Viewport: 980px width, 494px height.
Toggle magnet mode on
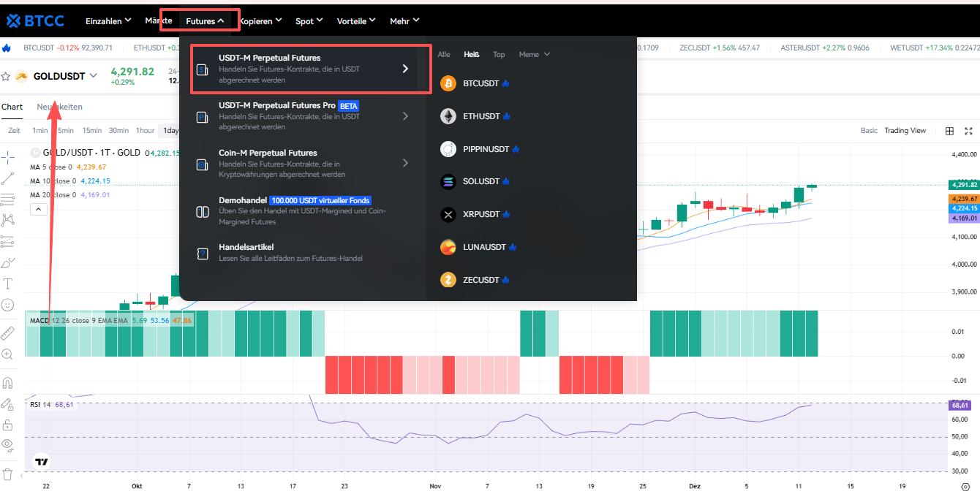8,383
